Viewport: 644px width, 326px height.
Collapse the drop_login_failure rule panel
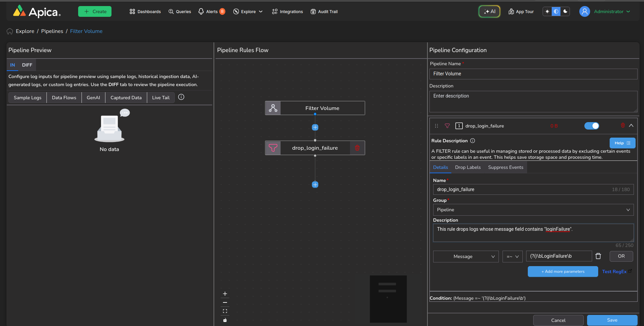coord(631,125)
